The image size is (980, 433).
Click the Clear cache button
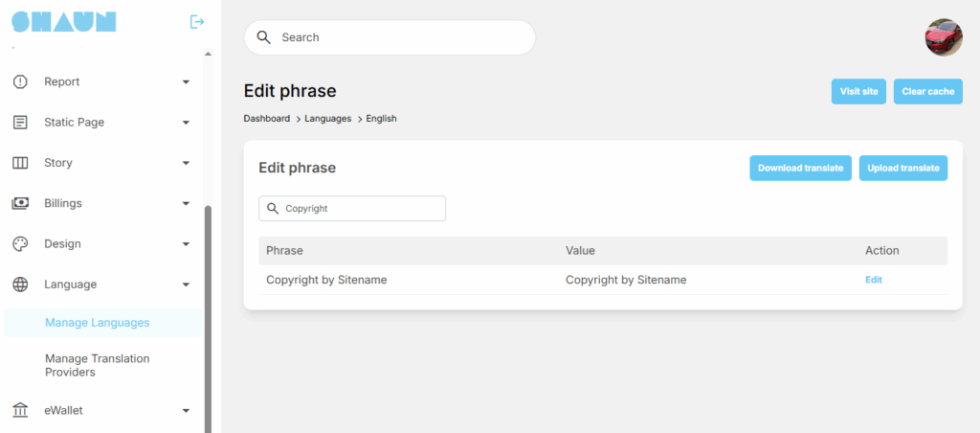[927, 91]
